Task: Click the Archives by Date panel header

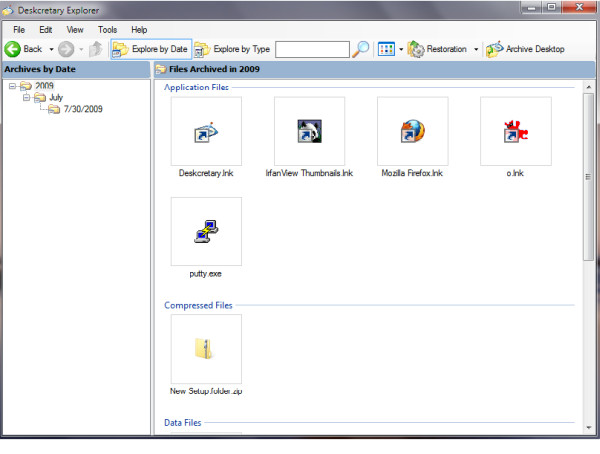Action: pos(76,69)
